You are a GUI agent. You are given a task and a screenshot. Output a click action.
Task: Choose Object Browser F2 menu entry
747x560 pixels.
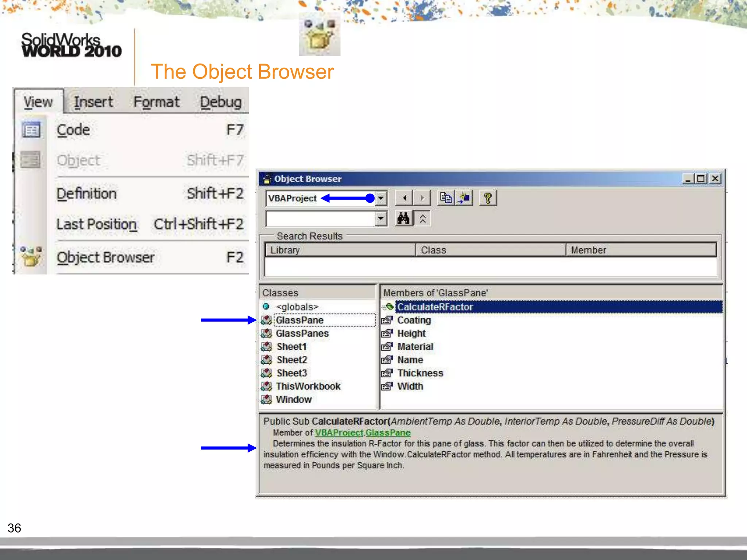click(x=106, y=257)
